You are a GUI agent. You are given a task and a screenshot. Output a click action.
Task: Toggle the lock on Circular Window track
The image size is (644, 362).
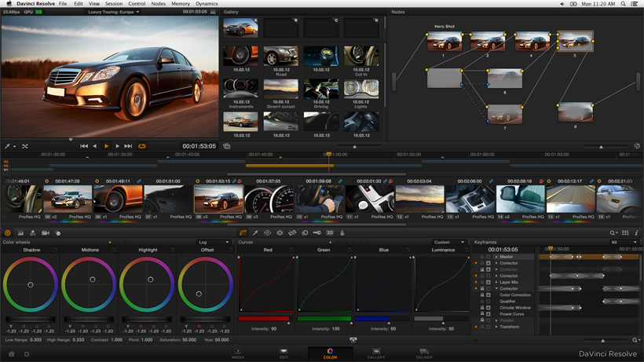(482, 308)
